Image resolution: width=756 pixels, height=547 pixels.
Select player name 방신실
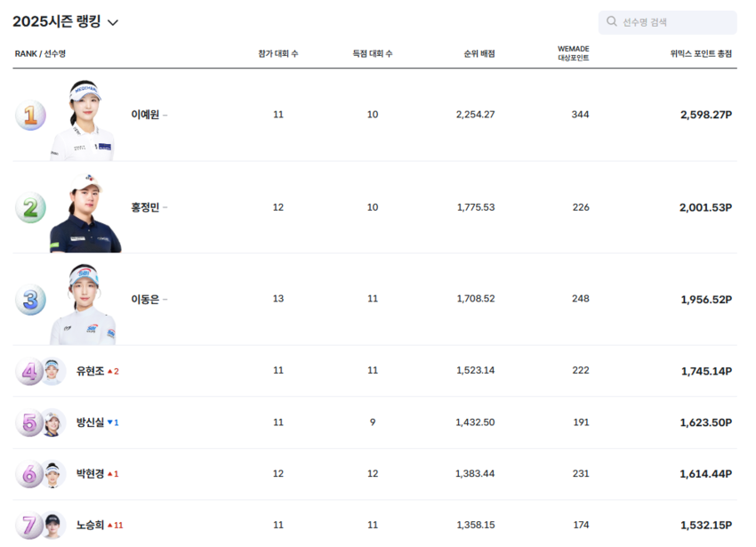[90, 422]
